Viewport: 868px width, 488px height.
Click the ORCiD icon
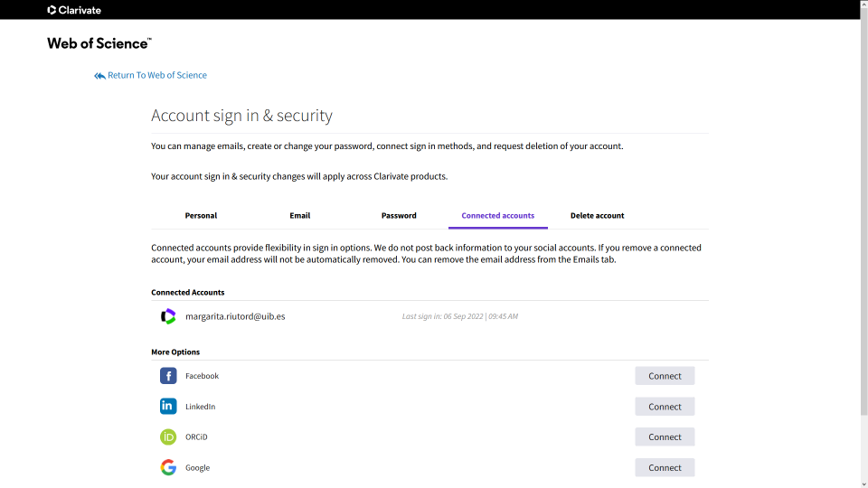tap(168, 437)
